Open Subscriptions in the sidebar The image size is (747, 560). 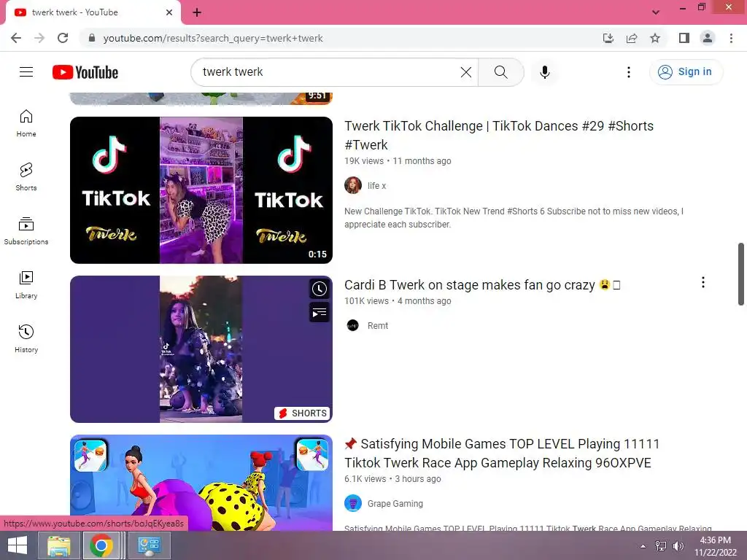(x=26, y=231)
